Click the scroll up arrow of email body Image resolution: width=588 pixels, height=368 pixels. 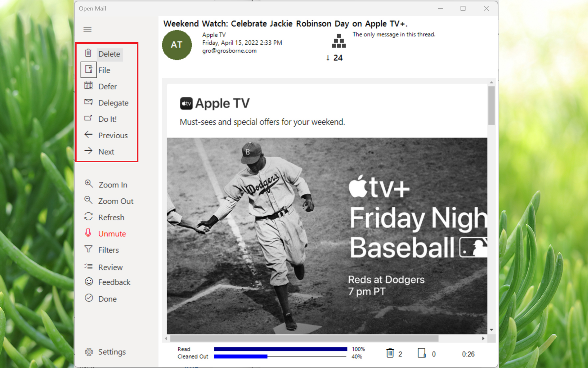pos(491,82)
